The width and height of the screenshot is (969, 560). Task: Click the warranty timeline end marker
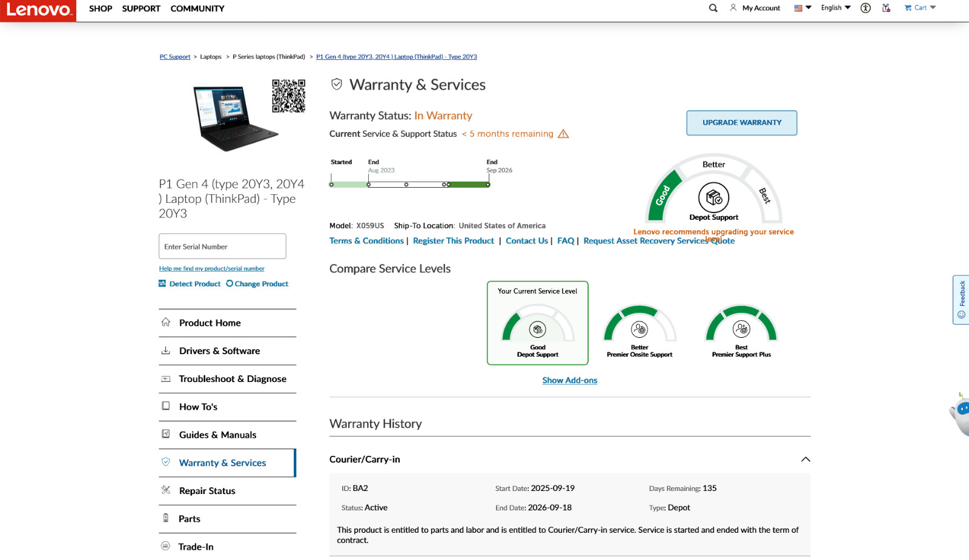click(488, 185)
